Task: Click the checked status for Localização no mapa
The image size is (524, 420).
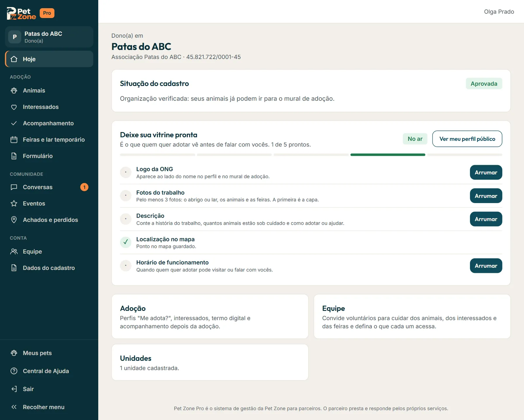Action: coord(125,242)
